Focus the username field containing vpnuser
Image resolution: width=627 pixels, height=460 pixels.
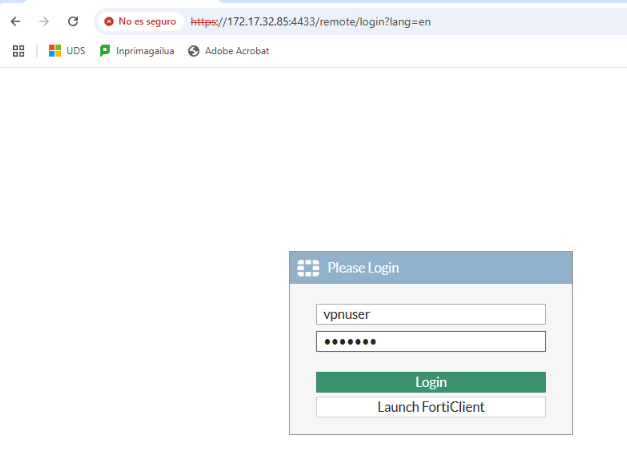[x=430, y=314]
